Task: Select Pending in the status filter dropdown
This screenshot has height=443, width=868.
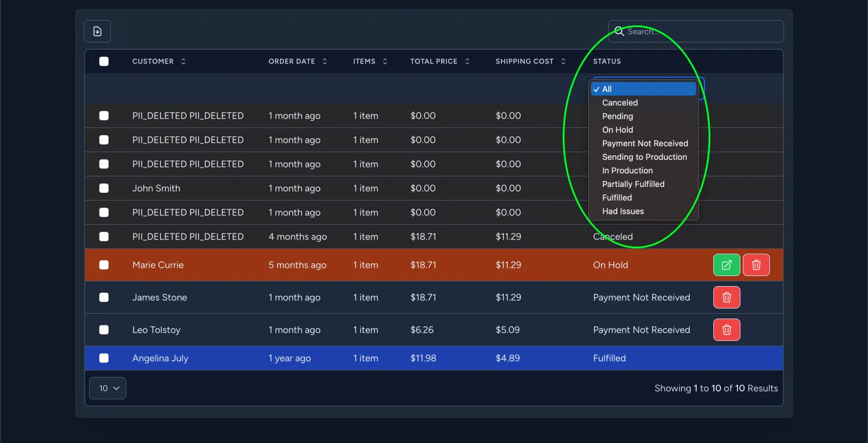Action: 617,116
